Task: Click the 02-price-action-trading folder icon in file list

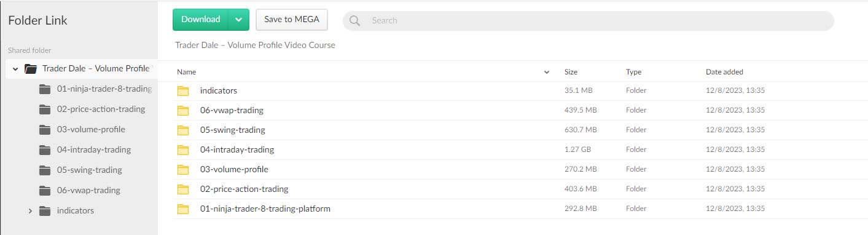Action: (183, 189)
